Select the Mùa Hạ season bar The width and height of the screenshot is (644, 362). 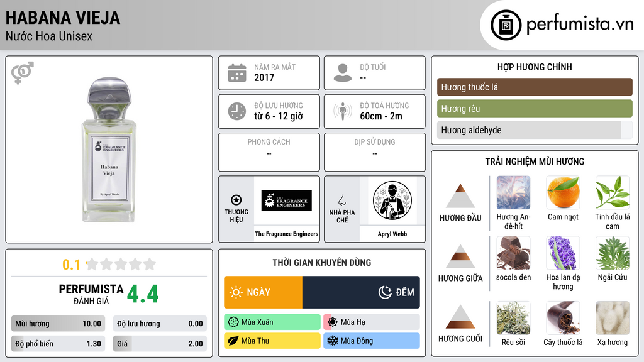tap(372, 322)
